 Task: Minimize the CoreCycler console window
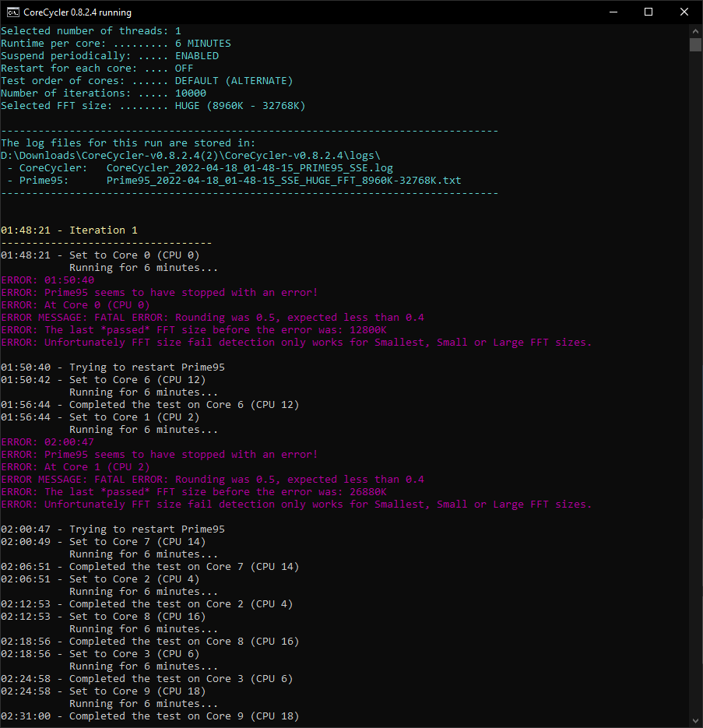click(613, 12)
